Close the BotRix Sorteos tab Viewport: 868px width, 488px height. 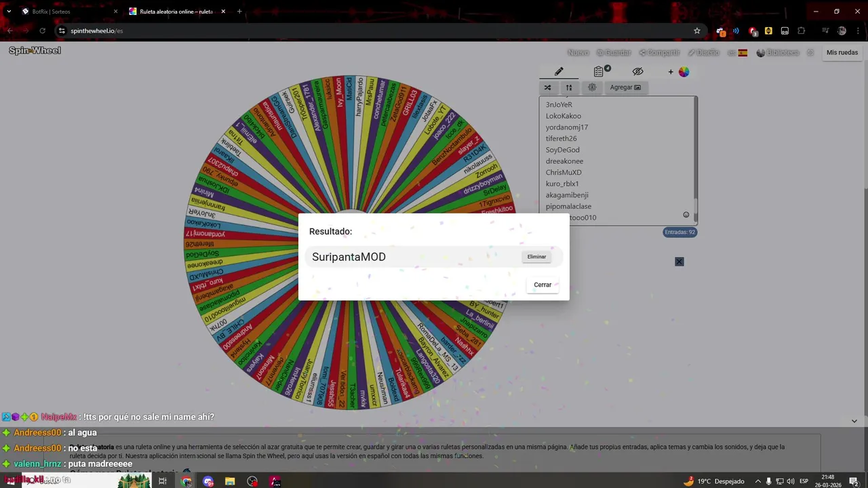click(x=115, y=12)
